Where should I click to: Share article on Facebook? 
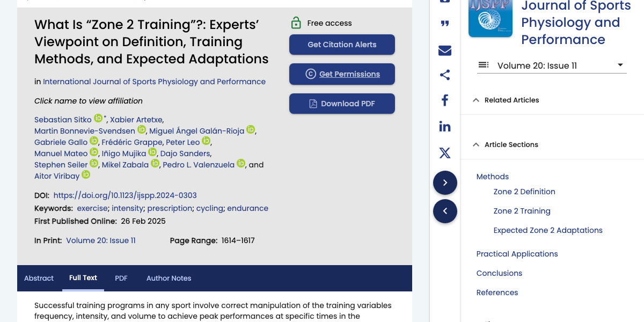click(x=445, y=100)
